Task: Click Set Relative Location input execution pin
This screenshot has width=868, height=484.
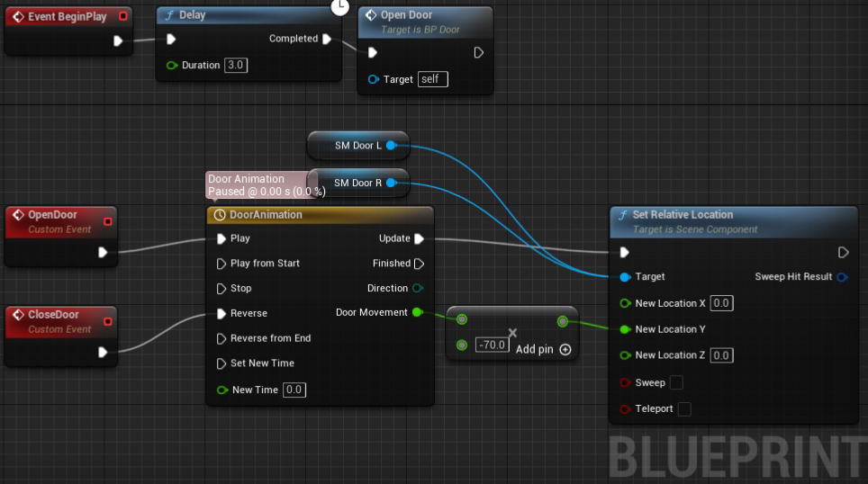Action: tap(624, 252)
